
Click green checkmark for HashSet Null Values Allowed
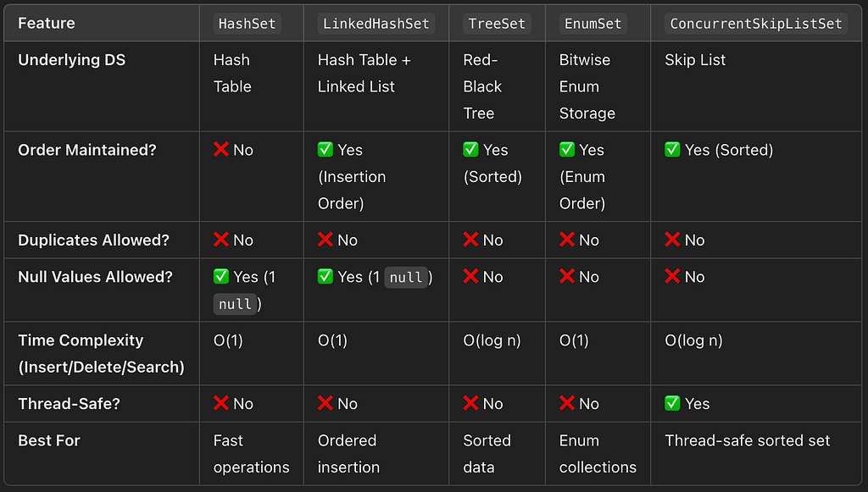(221, 276)
